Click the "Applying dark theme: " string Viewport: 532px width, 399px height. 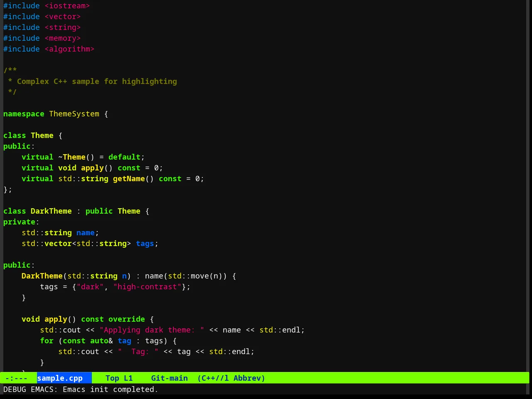[x=152, y=330]
